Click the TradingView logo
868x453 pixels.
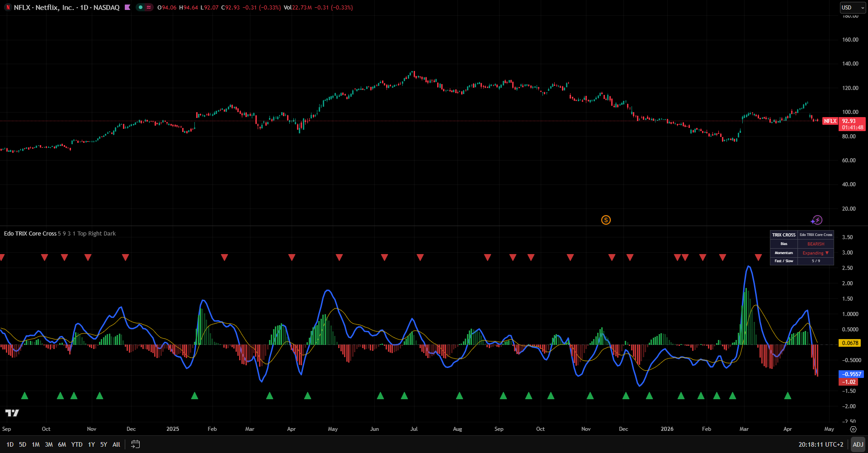tap(12, 413)
